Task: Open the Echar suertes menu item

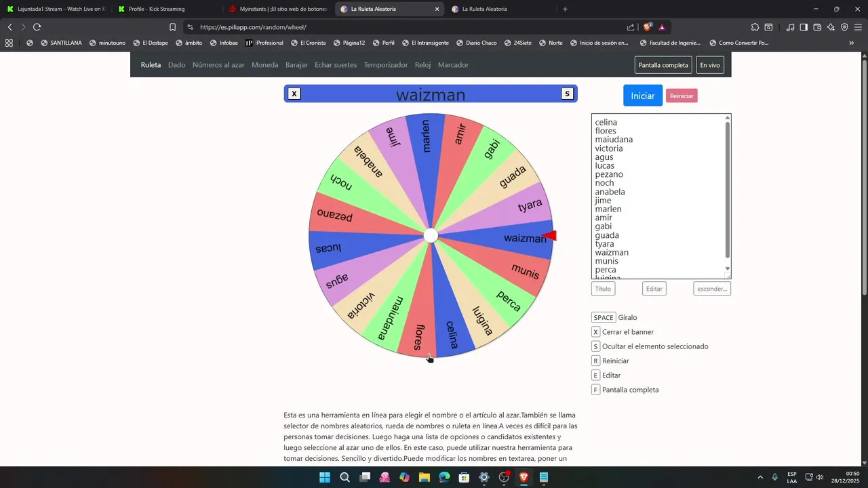Action: click(x=336, y=65)
